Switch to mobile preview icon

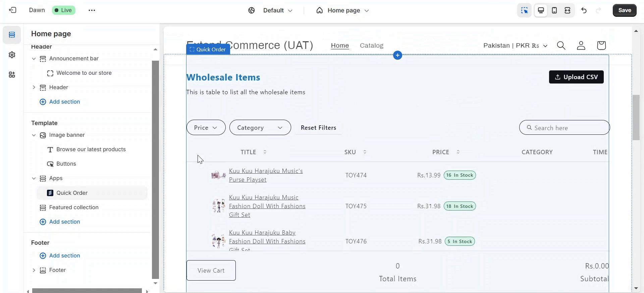click(x=554, y=10)
